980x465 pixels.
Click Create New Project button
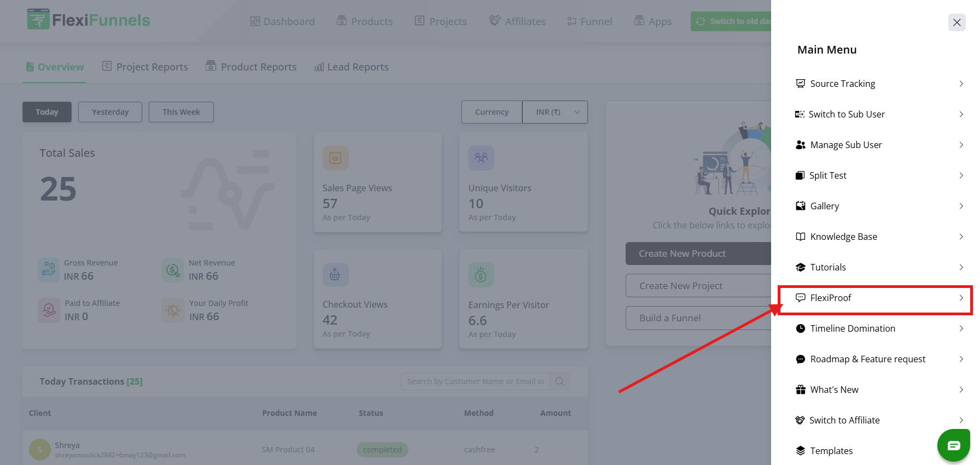[698, 286]
